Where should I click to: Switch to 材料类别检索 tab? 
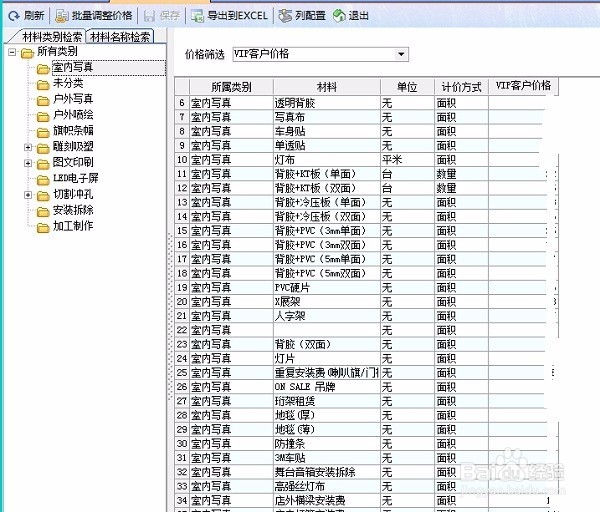point(48,37)
